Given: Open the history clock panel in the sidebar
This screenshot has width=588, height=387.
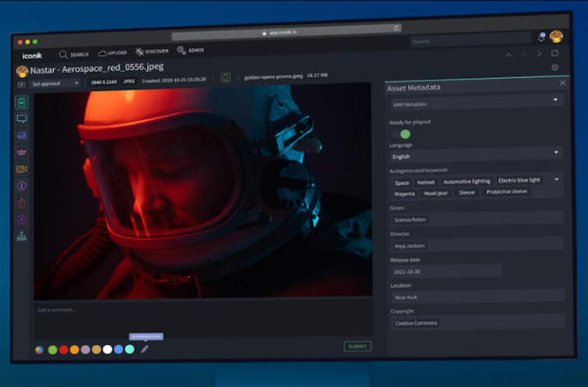Looking at the screenshot, I should [x=21, y=219].
